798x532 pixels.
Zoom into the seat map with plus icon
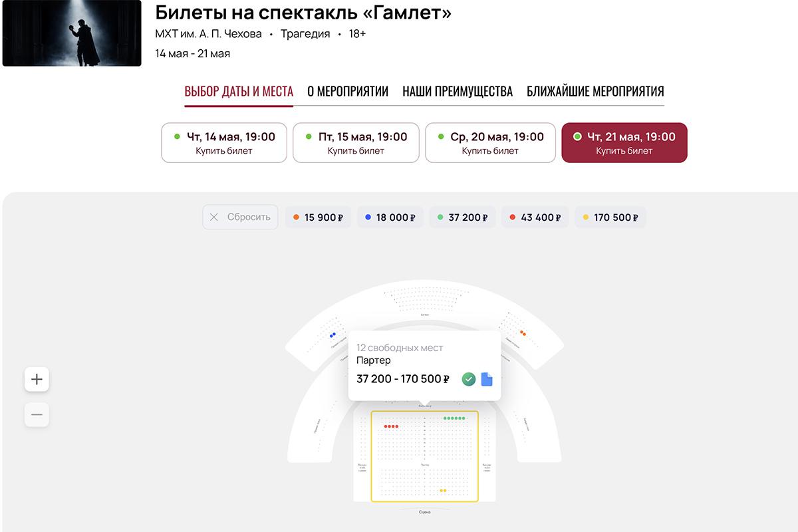(37, 379)
